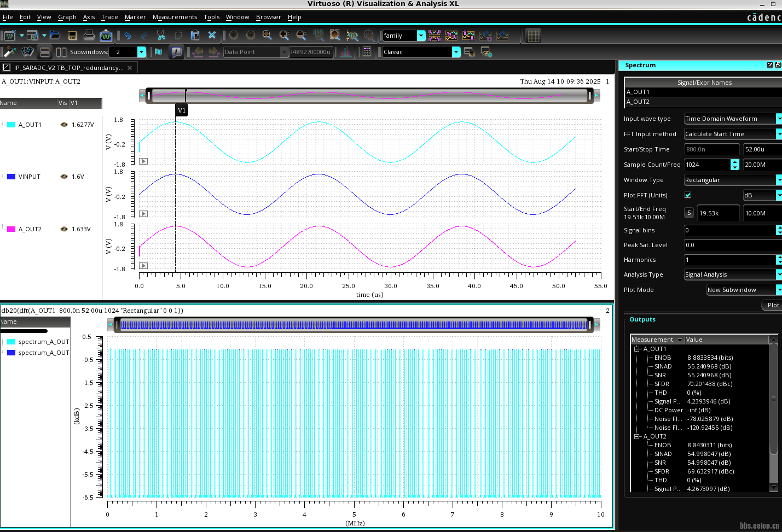The width and height of the screenshot is (782, 532).
Task: Open the family dropdown
Action: (421, 36)
